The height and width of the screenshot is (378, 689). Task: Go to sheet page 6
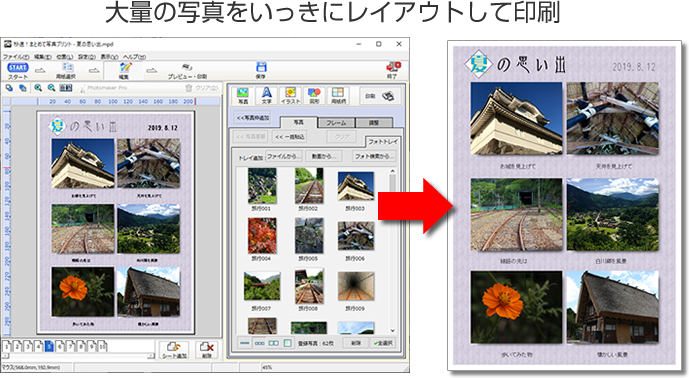coord(60,346)
